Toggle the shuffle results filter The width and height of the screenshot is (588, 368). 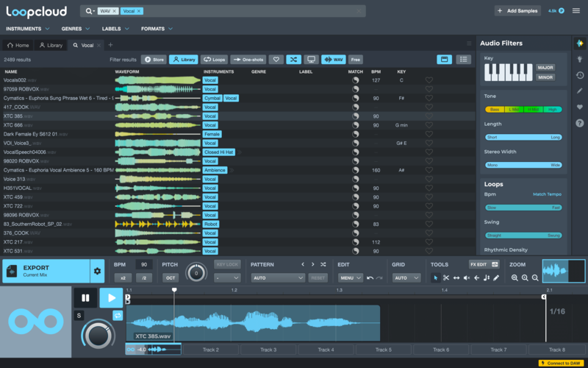point(293,60)
